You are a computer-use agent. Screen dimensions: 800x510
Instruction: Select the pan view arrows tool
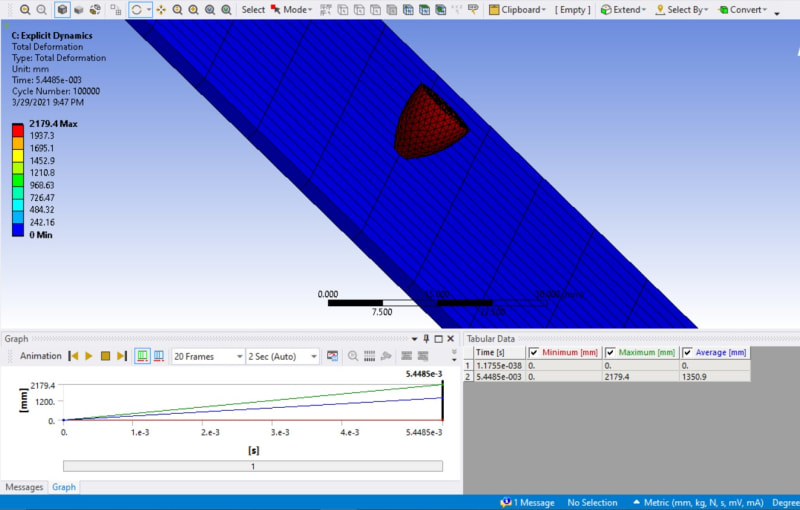[x=161, y=9]
